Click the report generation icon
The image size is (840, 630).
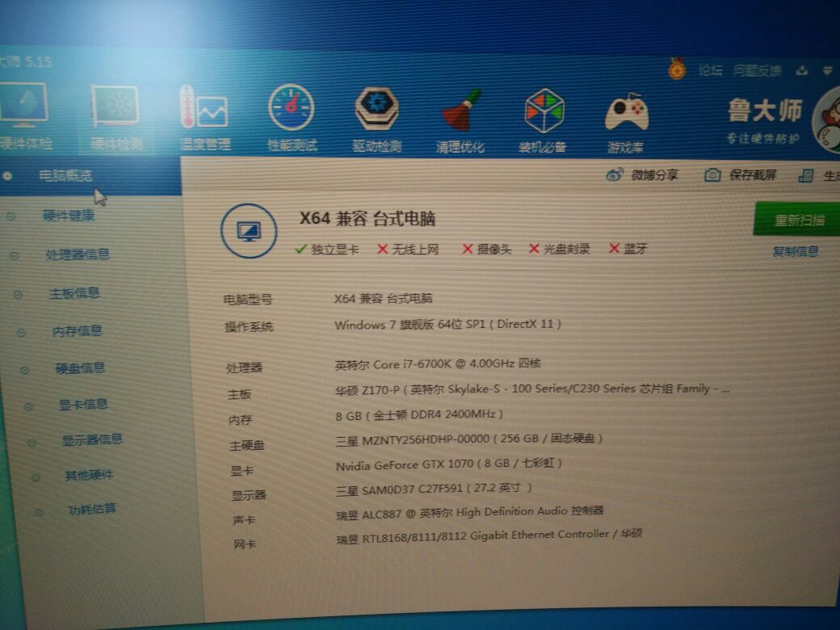point(806,175)
